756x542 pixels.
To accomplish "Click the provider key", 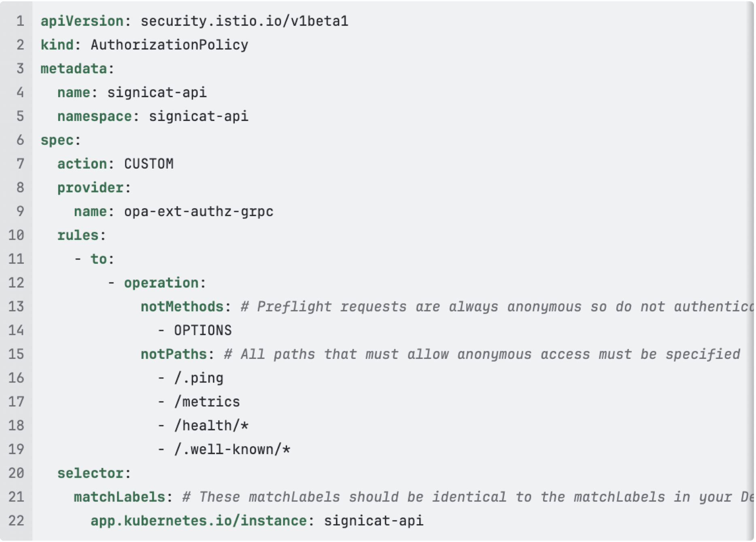I will point(90,188).
